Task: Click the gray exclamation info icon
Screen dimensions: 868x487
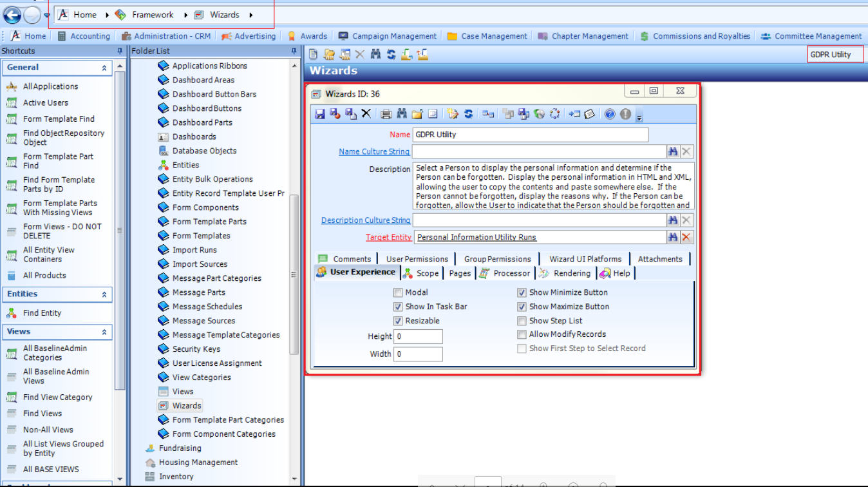Action: 625,114
